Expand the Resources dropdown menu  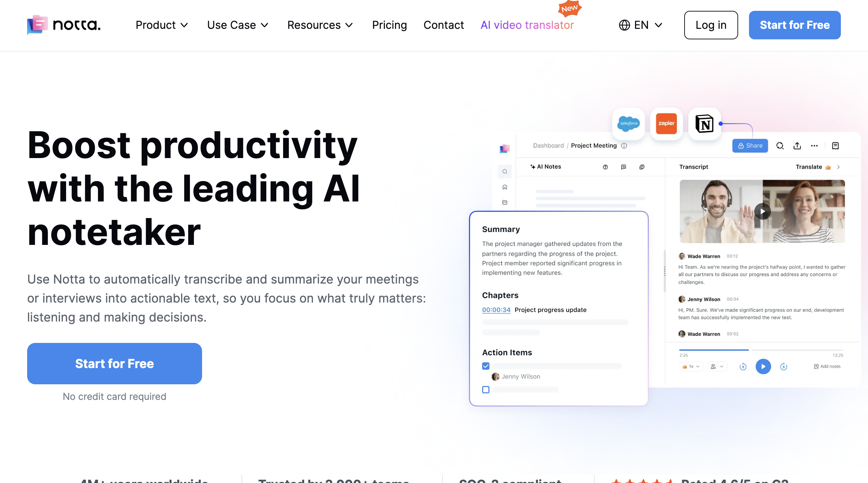[320, 25]
